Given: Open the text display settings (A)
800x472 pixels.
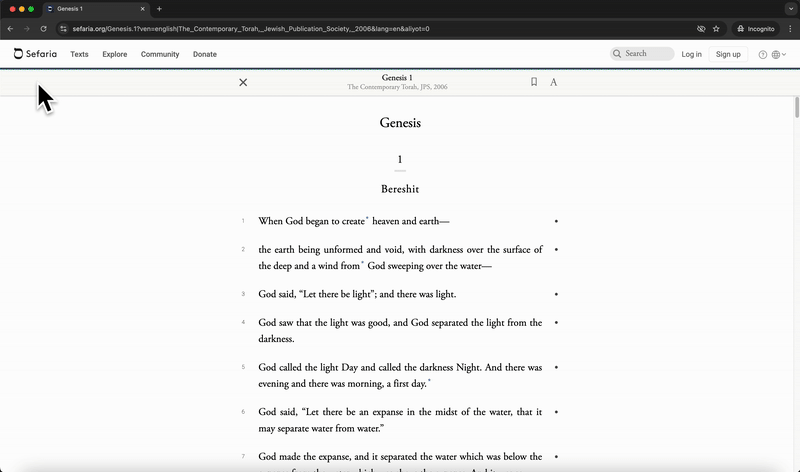Looking at the screenshot, I should [553, 82].
